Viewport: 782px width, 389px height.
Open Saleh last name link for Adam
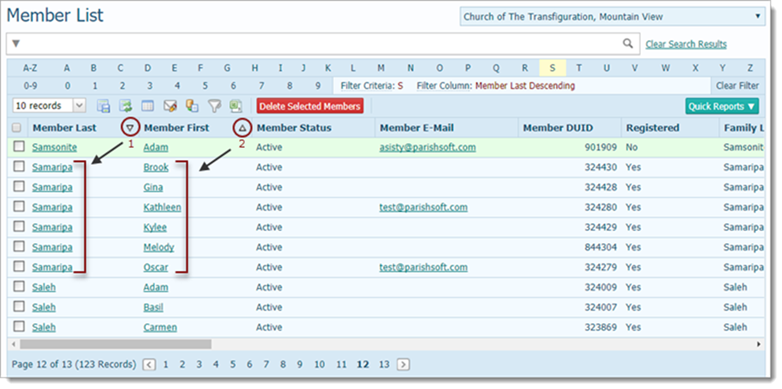(x=44, y=287)
